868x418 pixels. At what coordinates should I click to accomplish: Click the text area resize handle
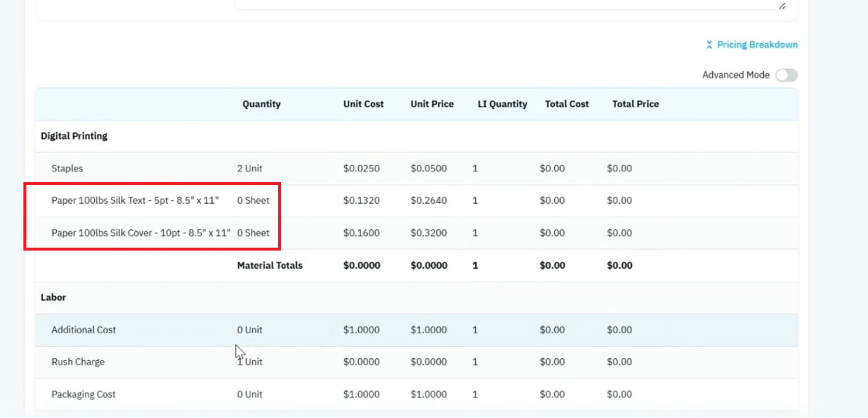click(782, 5)
